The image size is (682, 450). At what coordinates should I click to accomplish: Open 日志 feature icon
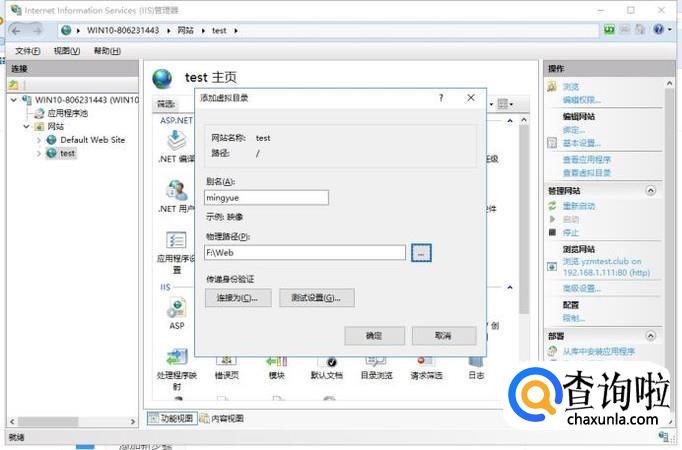point(476,361)
